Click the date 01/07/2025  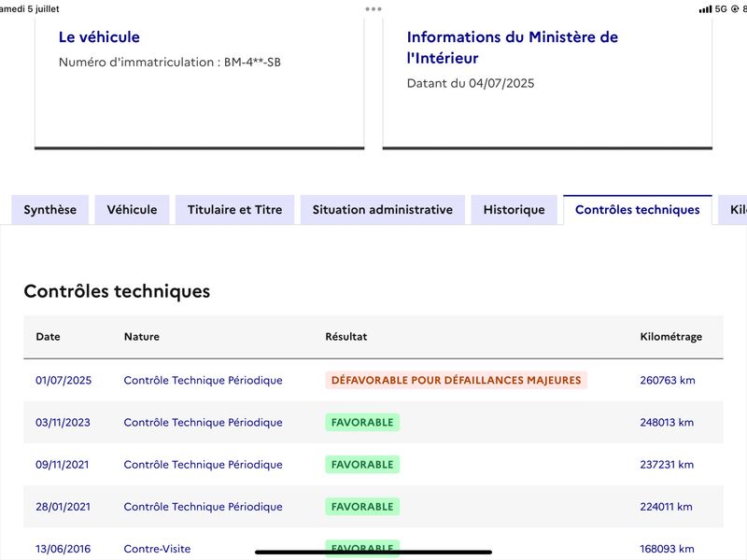63,381
